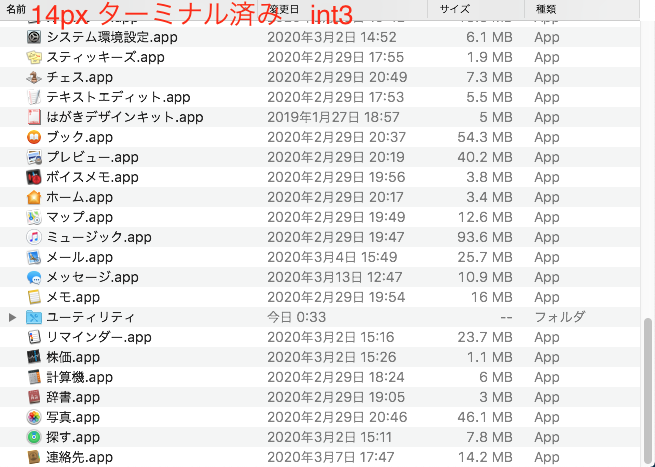Click the 46.1 MB size value
Image resolution: width=655 pixels, height=467 pixels.
[x=485, y=417]
